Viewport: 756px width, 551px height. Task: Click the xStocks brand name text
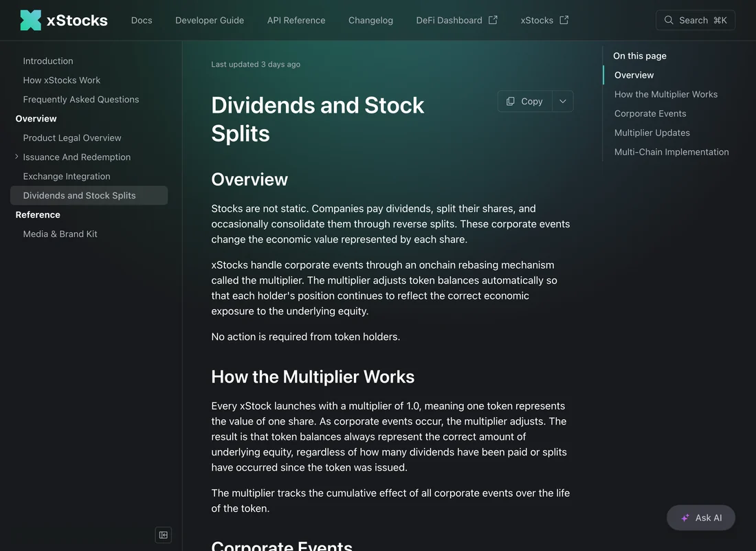coord(77,20)
